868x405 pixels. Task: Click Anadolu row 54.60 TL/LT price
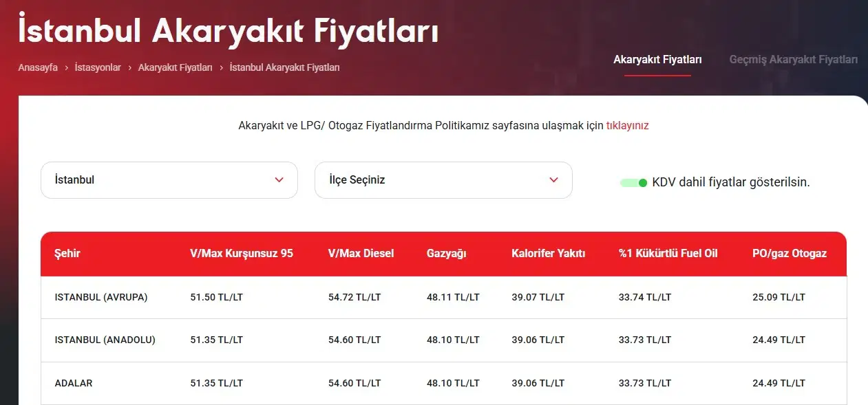pos(354,340)
